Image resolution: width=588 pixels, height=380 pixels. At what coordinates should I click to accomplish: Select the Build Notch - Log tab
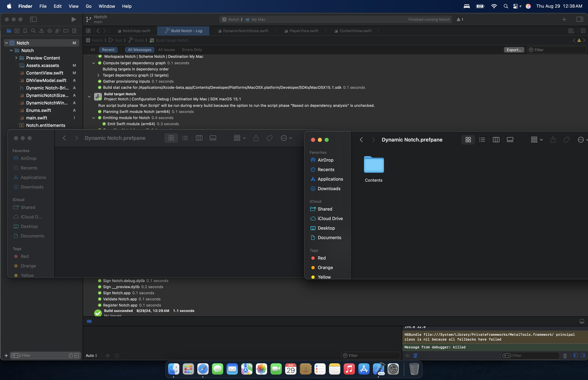click(x=183, y=31)
